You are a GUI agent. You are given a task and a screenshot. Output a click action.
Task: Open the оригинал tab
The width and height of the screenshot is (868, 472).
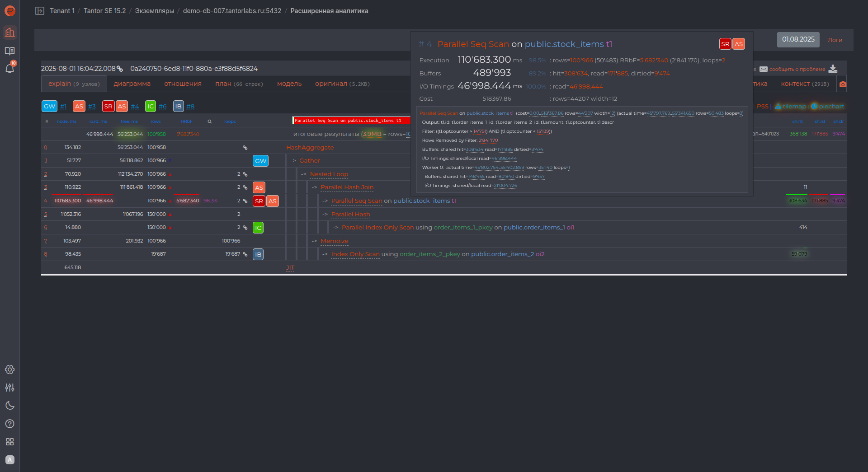click(x=331, y=84)
